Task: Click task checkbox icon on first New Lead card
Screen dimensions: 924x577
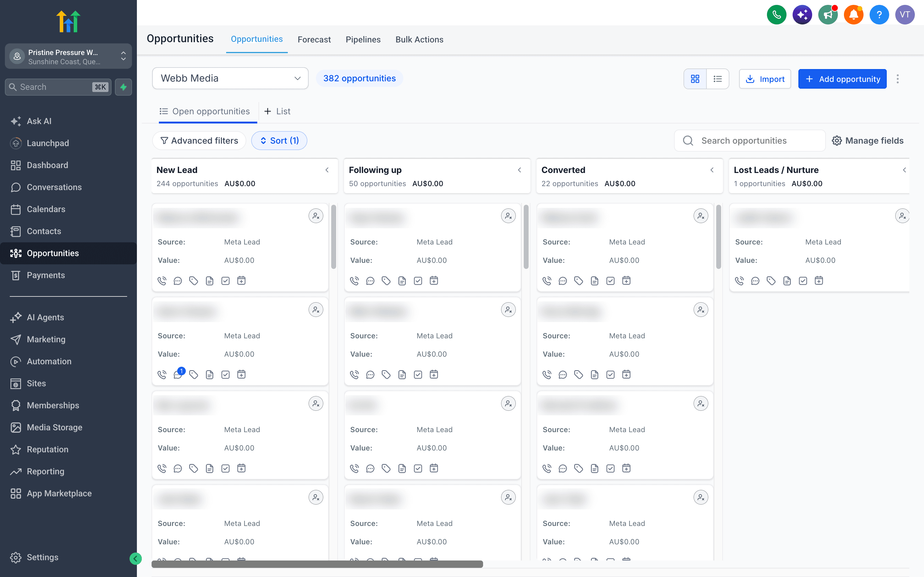Action: (226, 281)
